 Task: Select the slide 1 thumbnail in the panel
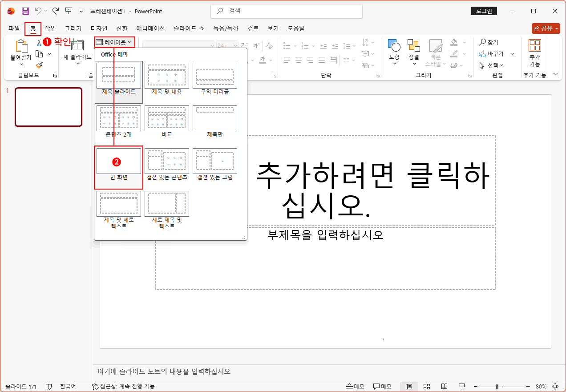click(48, 107)
